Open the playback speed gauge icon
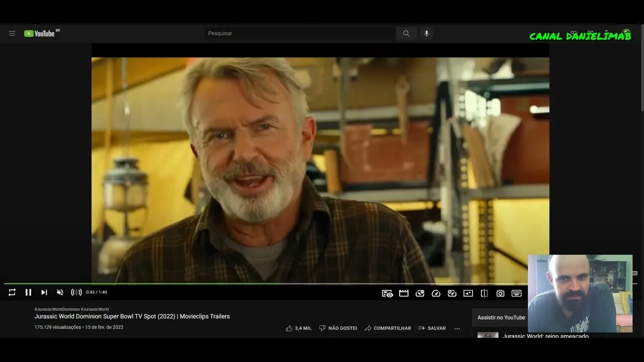Screen dimensions: 644x362 (x=436, y=293)
